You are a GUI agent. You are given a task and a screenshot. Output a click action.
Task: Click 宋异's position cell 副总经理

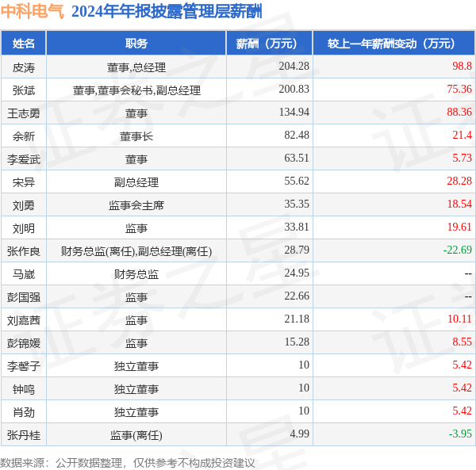136,182
